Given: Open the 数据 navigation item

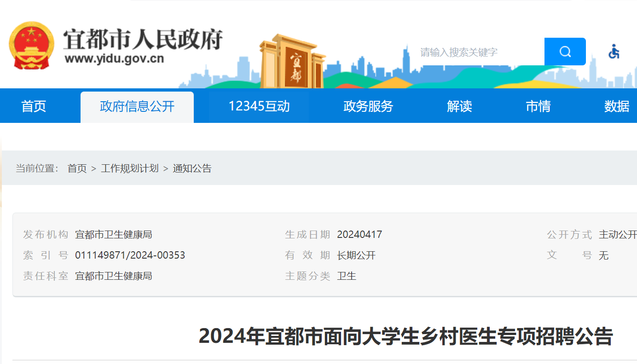Looking at the screenshot, I should [616, 106].
